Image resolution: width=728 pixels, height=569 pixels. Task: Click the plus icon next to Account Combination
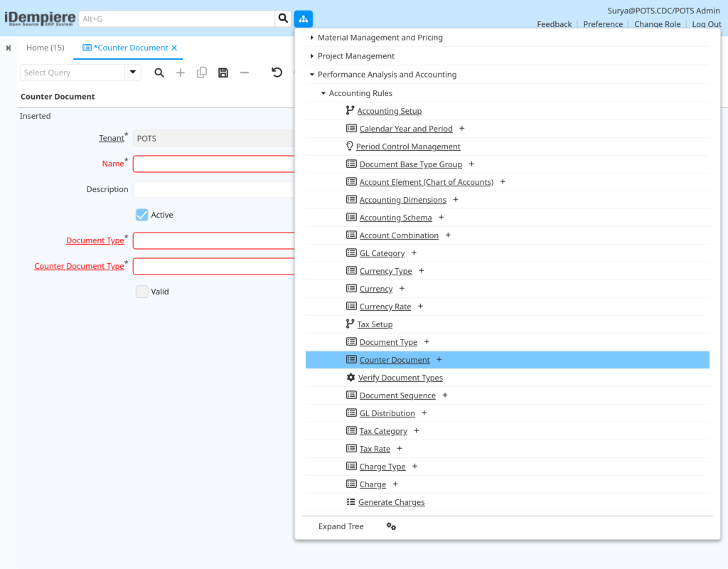click(448, 235)
